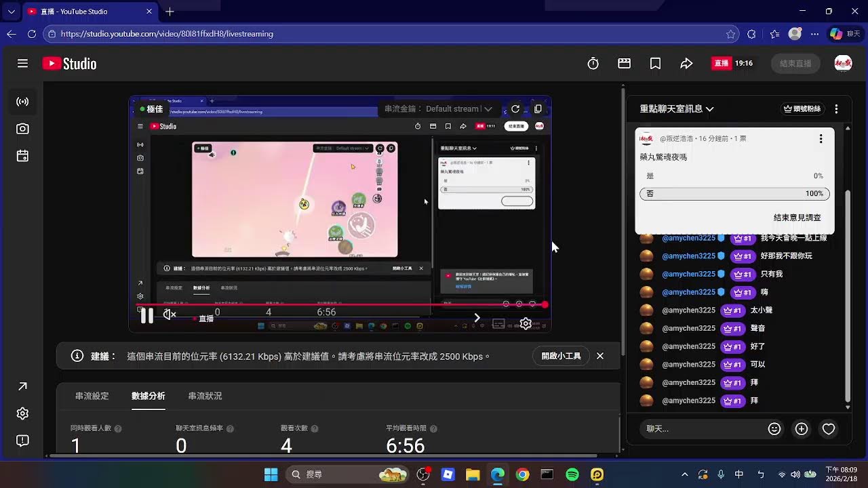This screenshot has height=488, width=868.
Task: Dismiss the bitrate suggestion banner
Action: tap(599, 356)
